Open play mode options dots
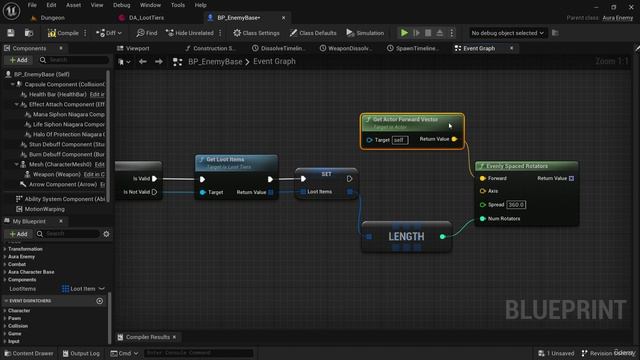The height and width of the screenshot is (360, 640). click(451, 33)
